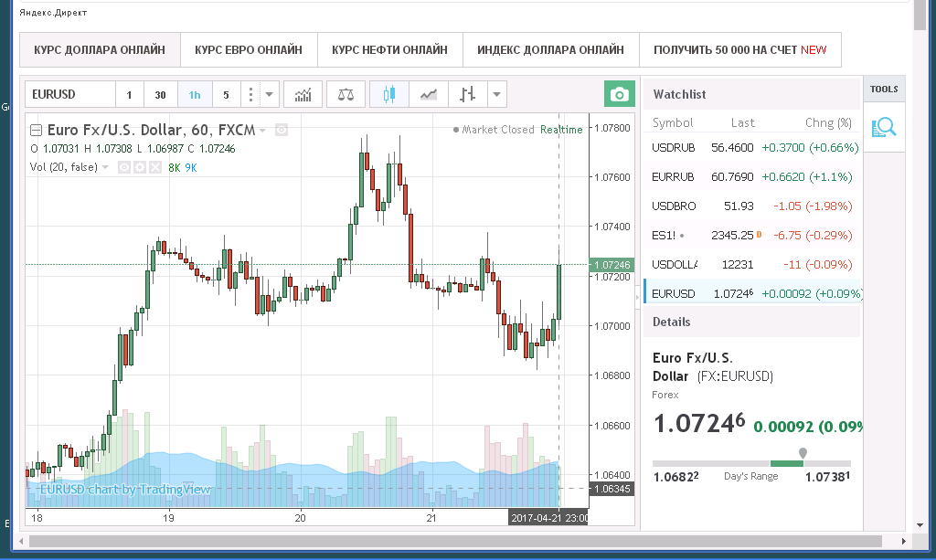
Task: Select USDRUB row in watchlist
Action: [752, 147]
